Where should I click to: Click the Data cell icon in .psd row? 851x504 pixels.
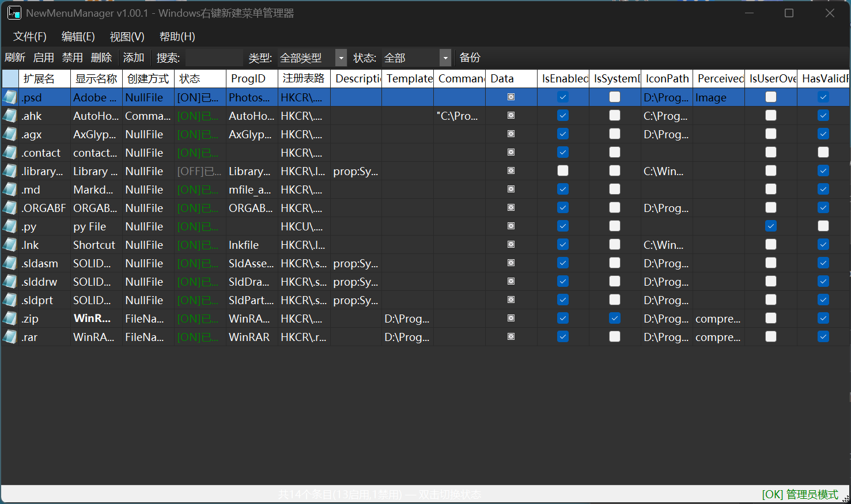(511, 97)
